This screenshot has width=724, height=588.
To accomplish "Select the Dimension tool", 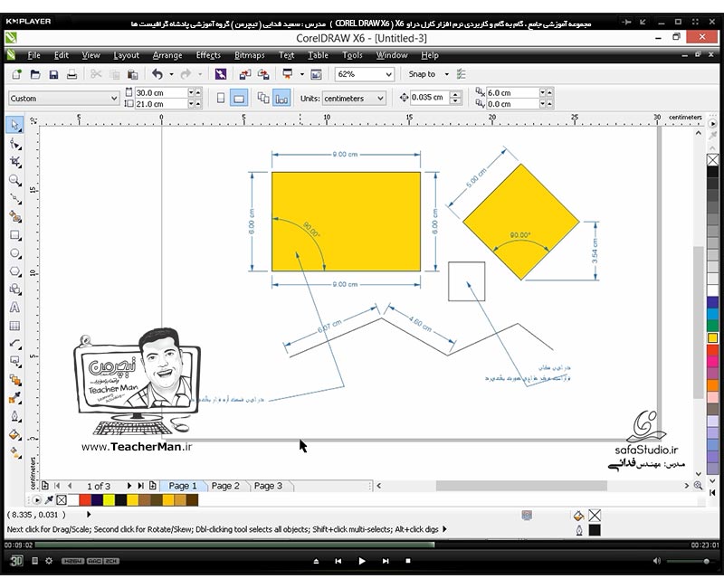I will [x=14, y=344].
